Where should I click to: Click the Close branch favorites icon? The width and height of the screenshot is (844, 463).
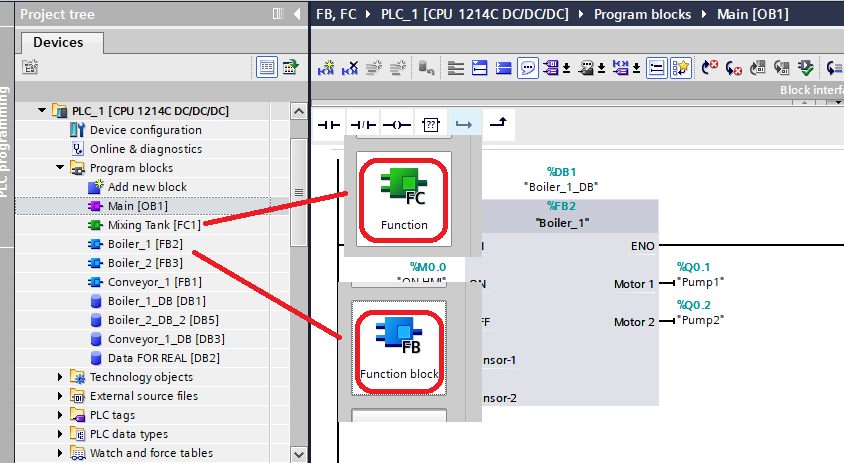(498, 124)
